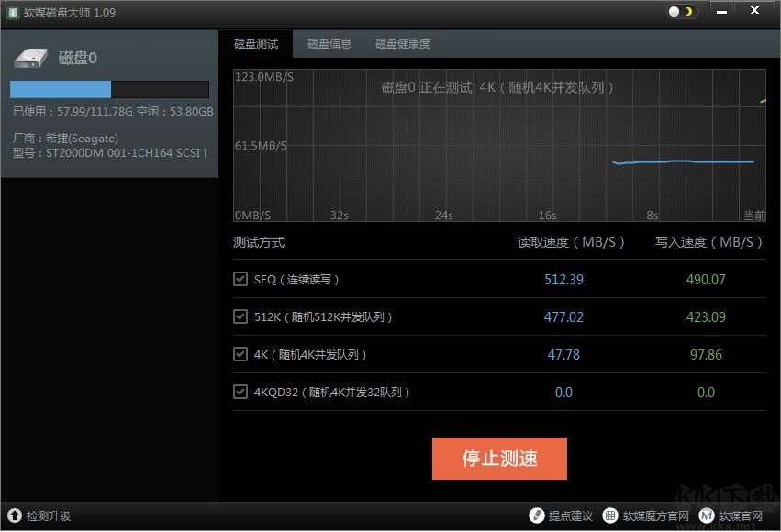The width and height of the screenshot is (781, 532).
Task: Click the 停止测速 stop button
Action: [499, 458]
